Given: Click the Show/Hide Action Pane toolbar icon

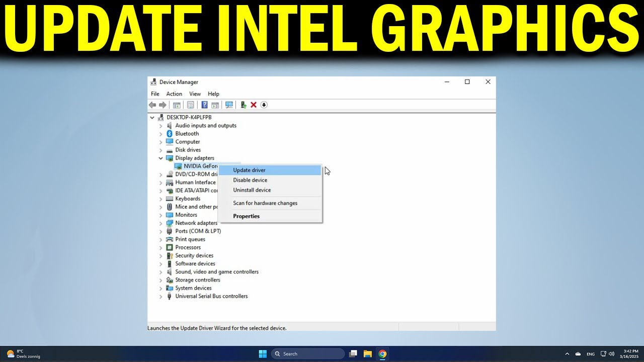Looking at the screenshot, I should (215, 105).
